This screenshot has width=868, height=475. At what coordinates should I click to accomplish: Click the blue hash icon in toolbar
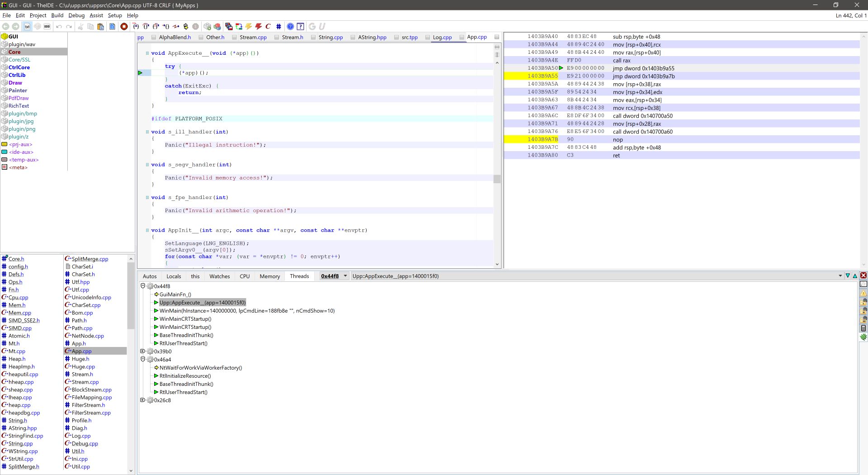pos(278,27)
